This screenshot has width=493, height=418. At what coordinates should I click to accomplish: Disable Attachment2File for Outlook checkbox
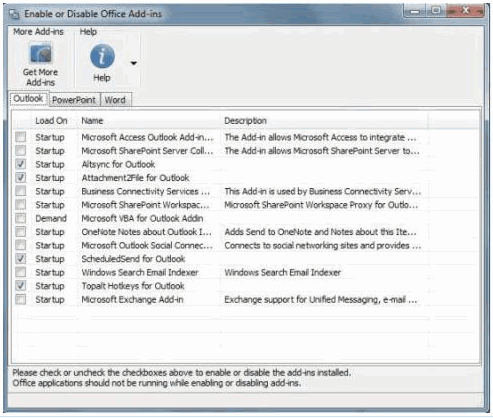click(21, 178)
